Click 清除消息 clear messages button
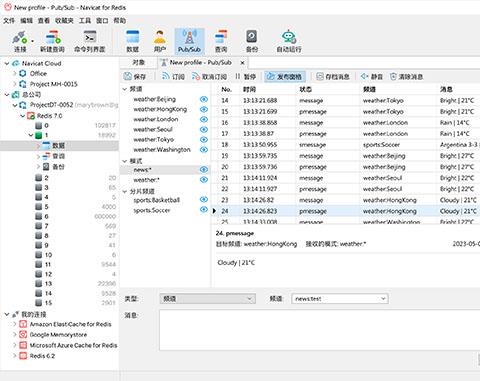This screenshot has width=480, height=381. 406,77
